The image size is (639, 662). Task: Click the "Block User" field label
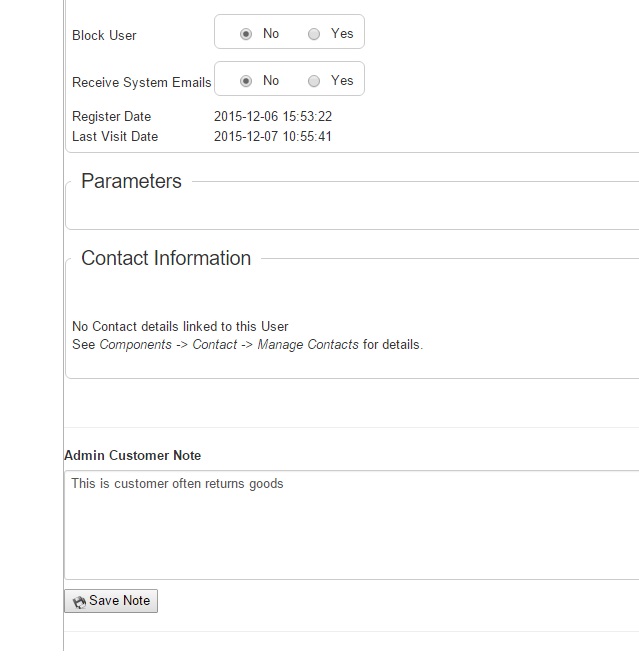tap(104, 35)
